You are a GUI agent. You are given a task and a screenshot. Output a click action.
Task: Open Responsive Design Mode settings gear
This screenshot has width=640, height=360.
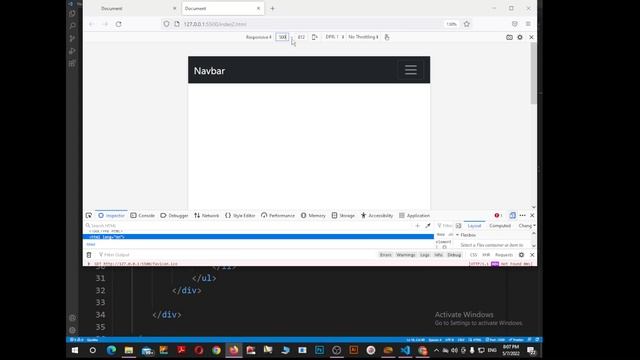click(520, 37)
